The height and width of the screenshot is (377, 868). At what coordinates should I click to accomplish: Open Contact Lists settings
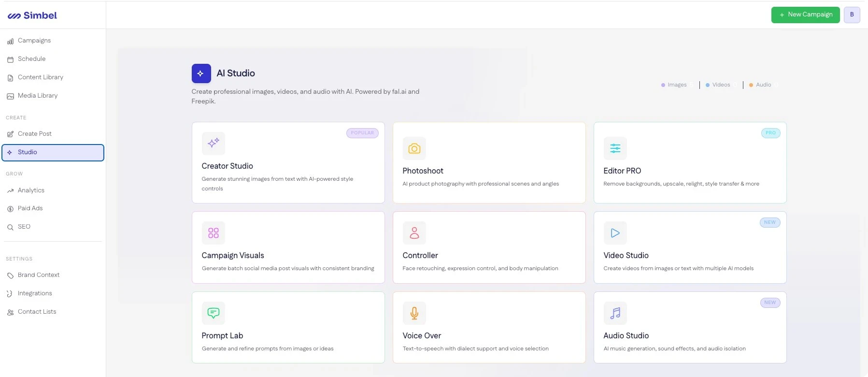coord(53,312)
